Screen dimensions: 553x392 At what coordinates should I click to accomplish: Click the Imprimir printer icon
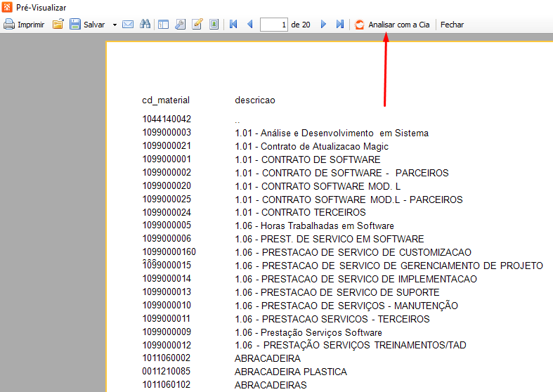pyautogui.click(x=9, y=25)
